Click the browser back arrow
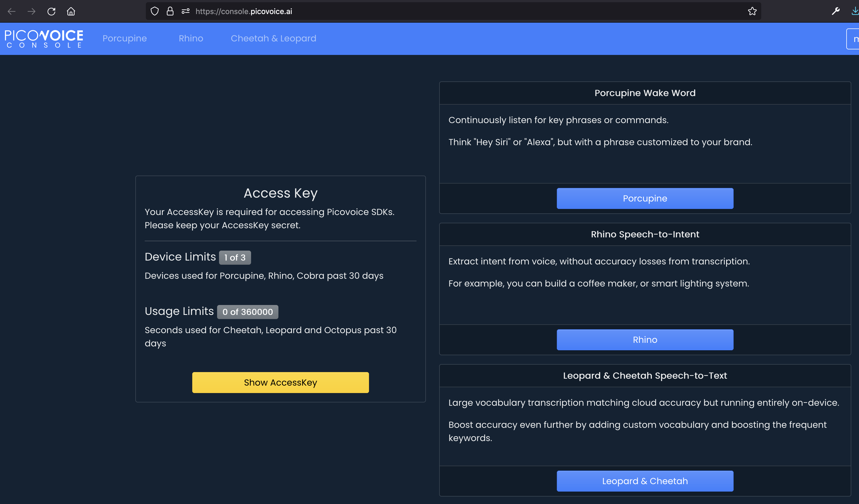This screenshot has height=504, width=859. pyautogui.click(x=12, y=11)
